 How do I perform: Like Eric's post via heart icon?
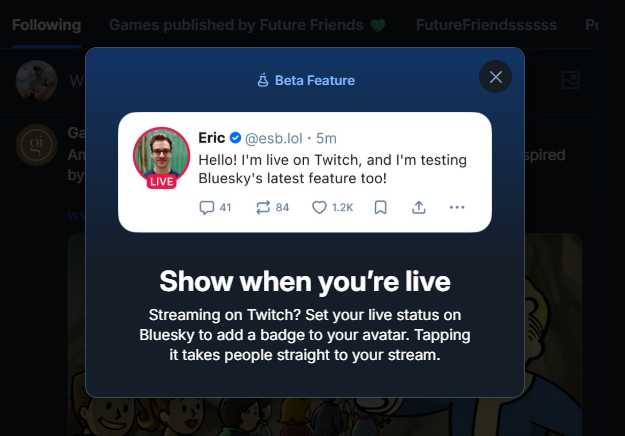320,208
